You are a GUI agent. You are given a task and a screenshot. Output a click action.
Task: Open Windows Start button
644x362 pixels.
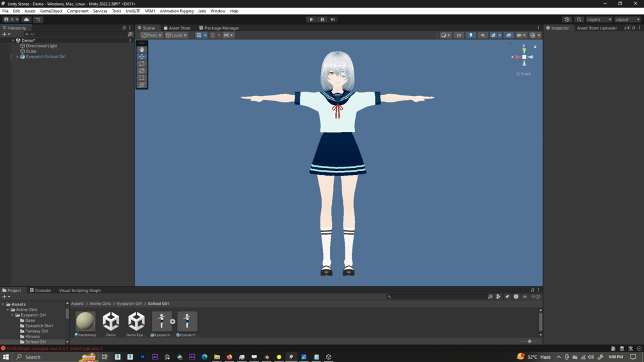(x=6, y=357)
